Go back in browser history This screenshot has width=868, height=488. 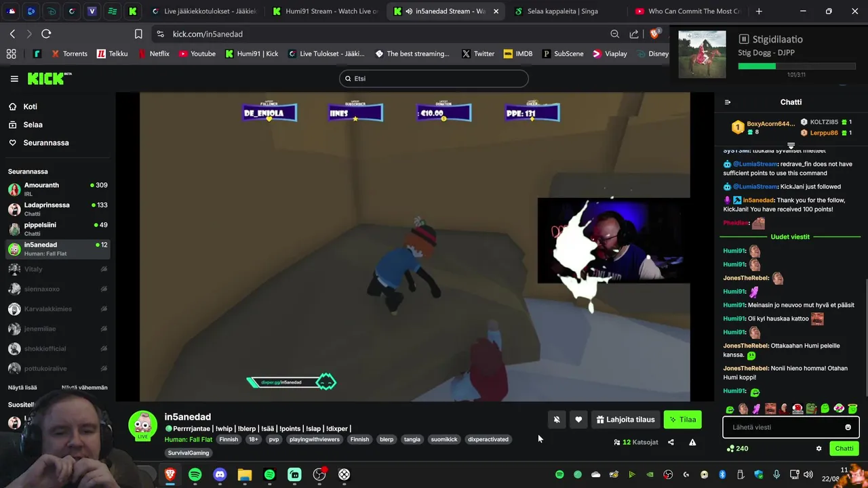click(x=12, y=34)
